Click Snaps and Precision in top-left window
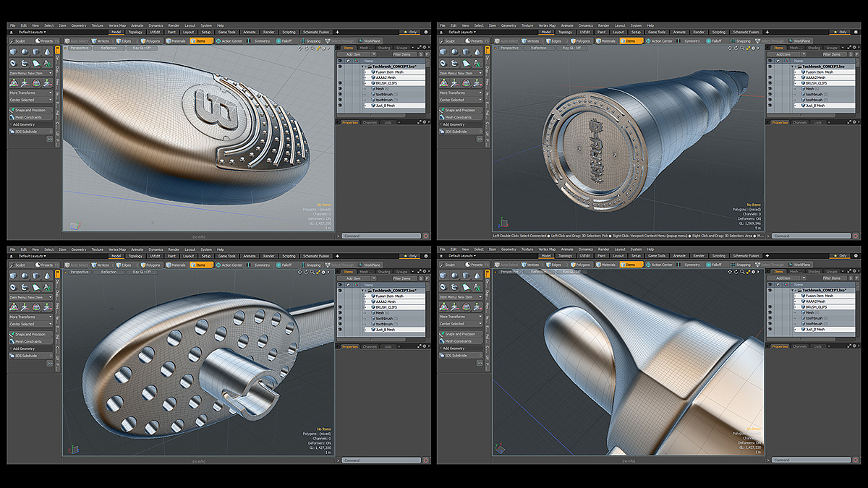This screenshot has width=868, height=488. point(30,110)
